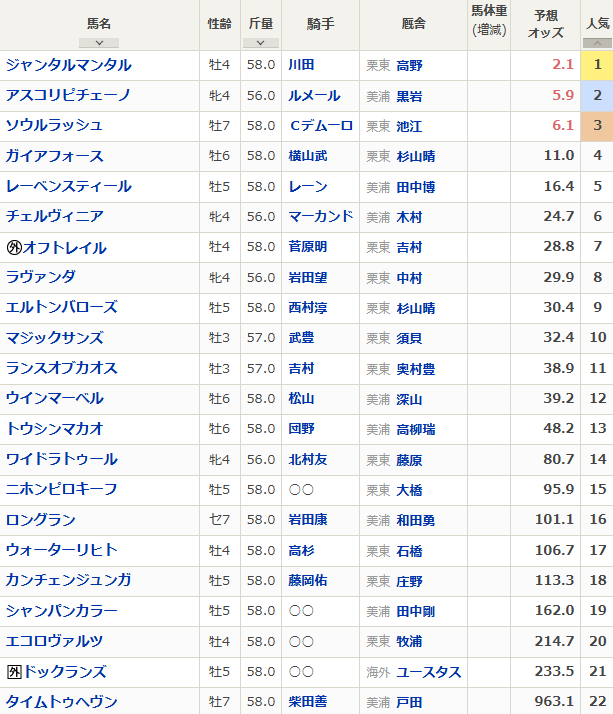Click the yellow popularity rank 1 cell
The image size is (613, 714).
click(597, 65)
